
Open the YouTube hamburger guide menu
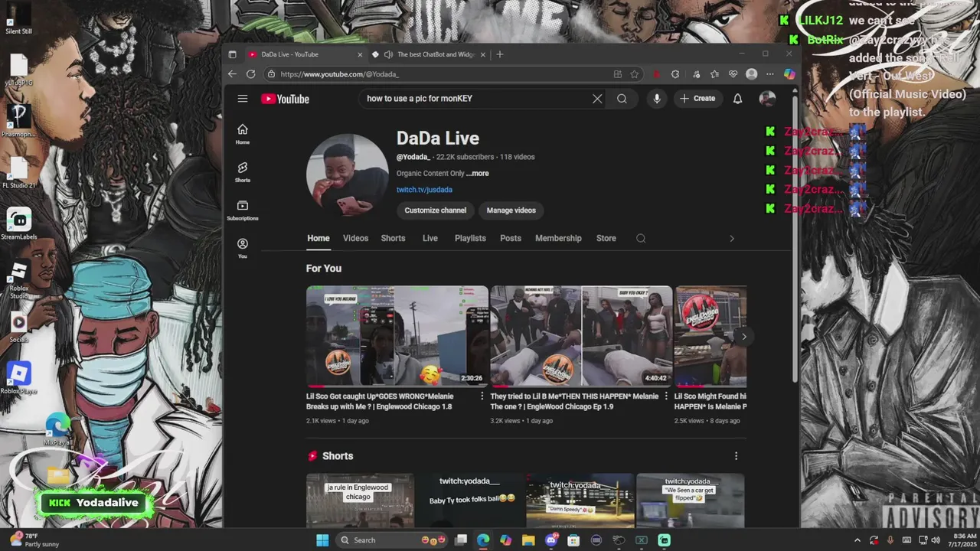click(x=243, y=99)
